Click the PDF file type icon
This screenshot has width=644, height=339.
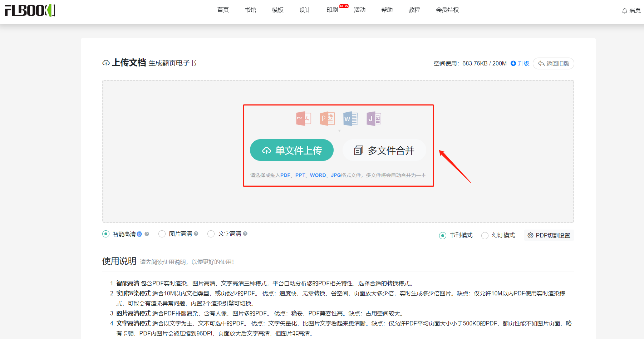click(x=303, y=118)
